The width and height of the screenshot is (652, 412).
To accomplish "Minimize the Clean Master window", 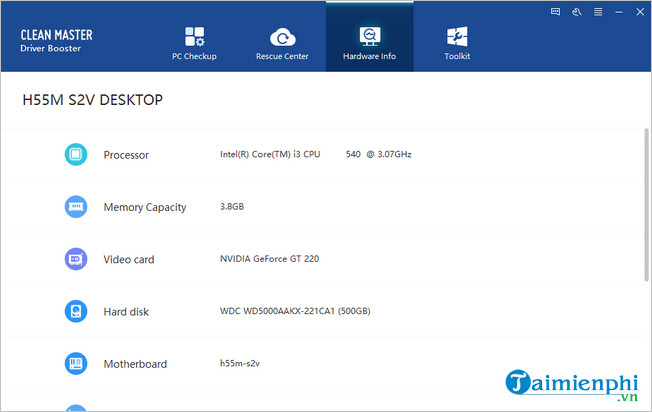I will point(617,12).
